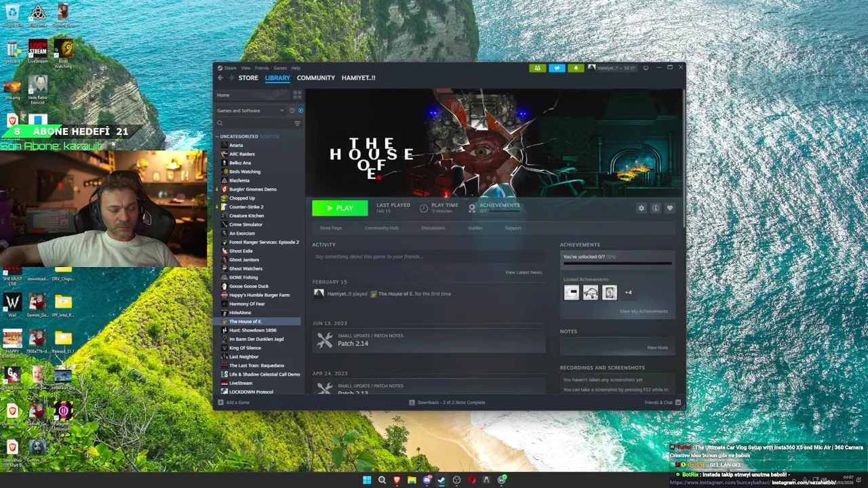
Task: Click the achievements progress bar
Action: [x=617, y=264]
